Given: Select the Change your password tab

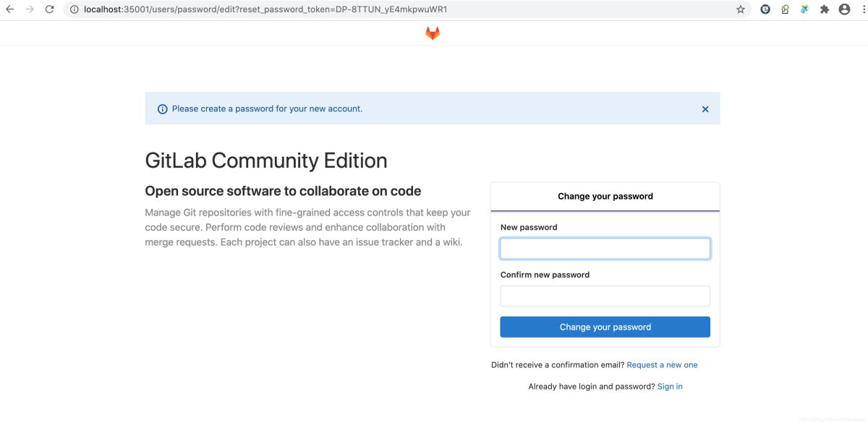Looking at the screenshot, I should coord(605,197).
